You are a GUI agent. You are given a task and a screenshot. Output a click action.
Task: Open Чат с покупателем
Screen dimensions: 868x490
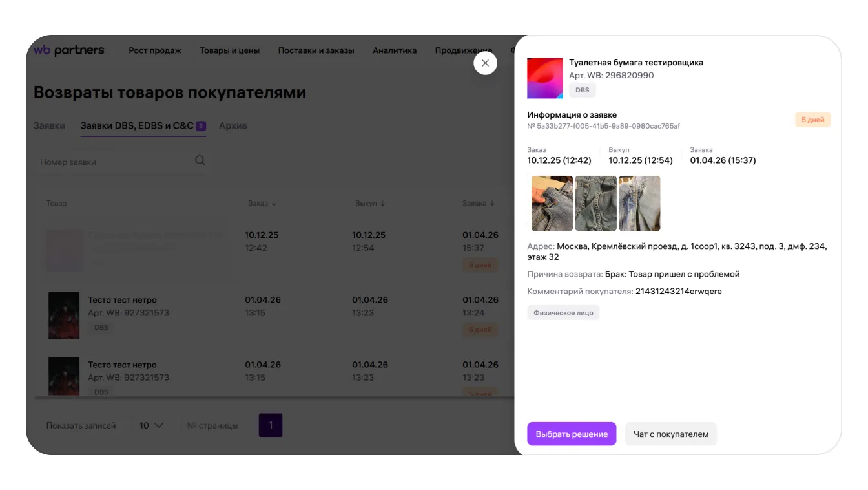670,434
